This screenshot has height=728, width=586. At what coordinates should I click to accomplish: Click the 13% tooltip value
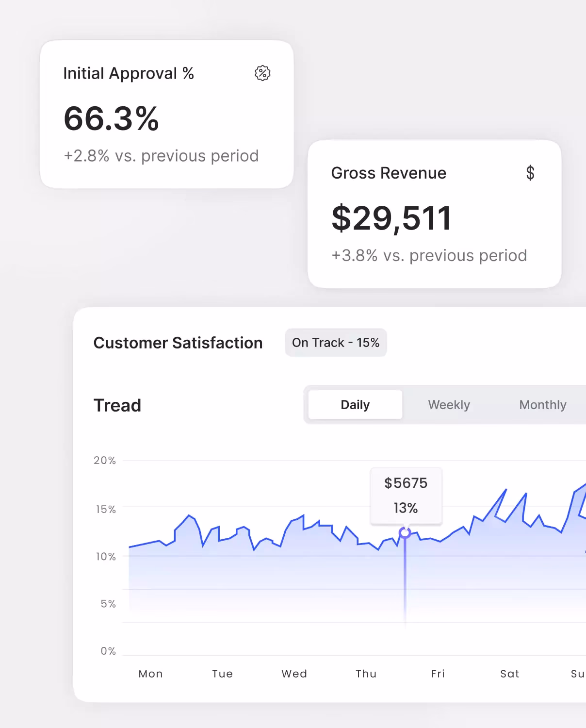(406, 508)
